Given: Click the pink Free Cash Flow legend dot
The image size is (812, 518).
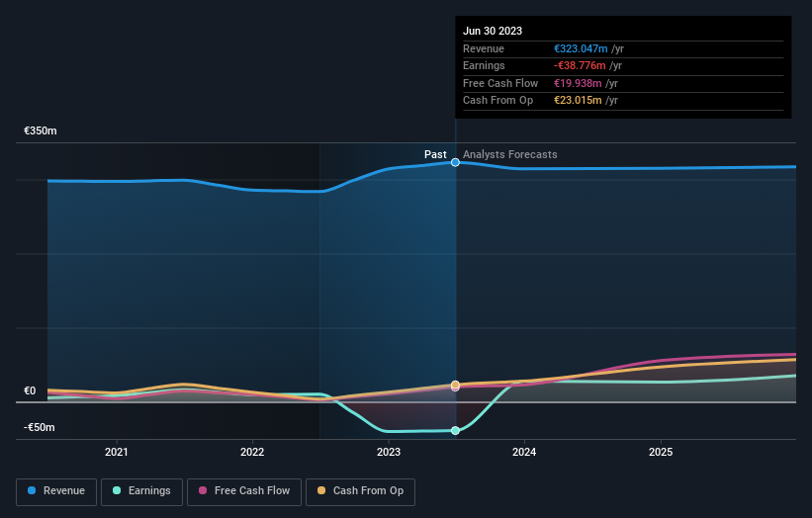Looking at the screenshot, I should (x=203, y=490).
